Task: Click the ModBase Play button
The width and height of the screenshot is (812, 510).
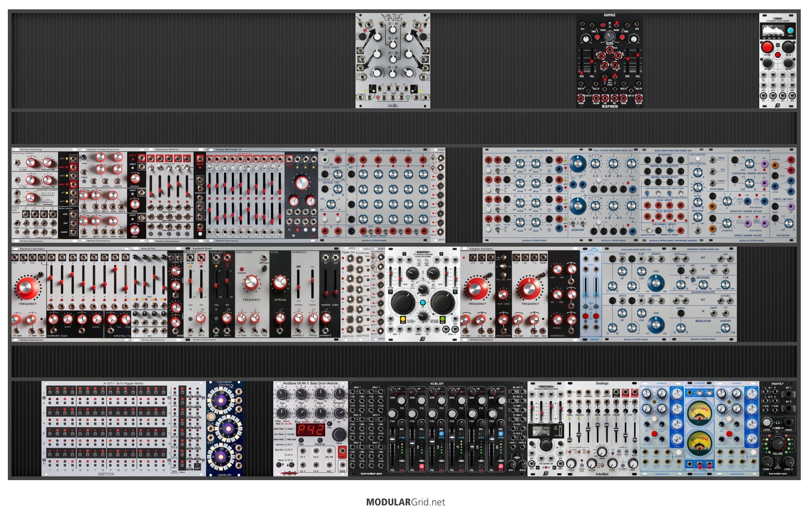Action: (x=329, y=424)
